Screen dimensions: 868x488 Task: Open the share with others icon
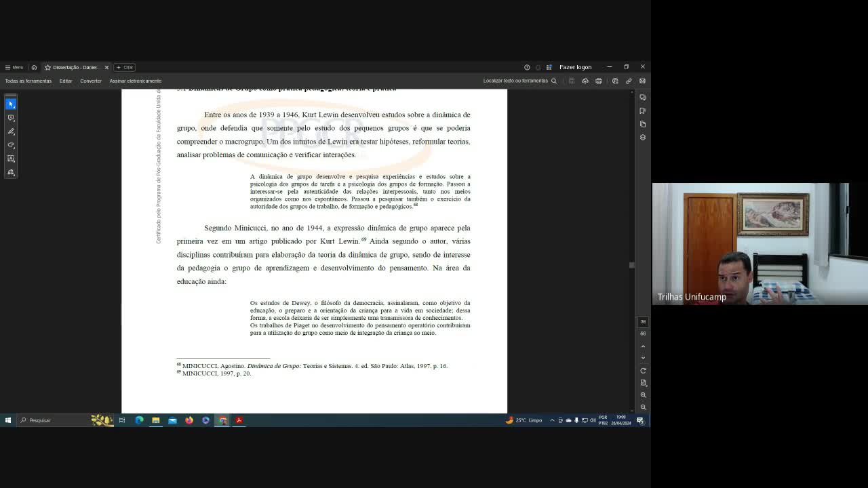click(615, 81)
